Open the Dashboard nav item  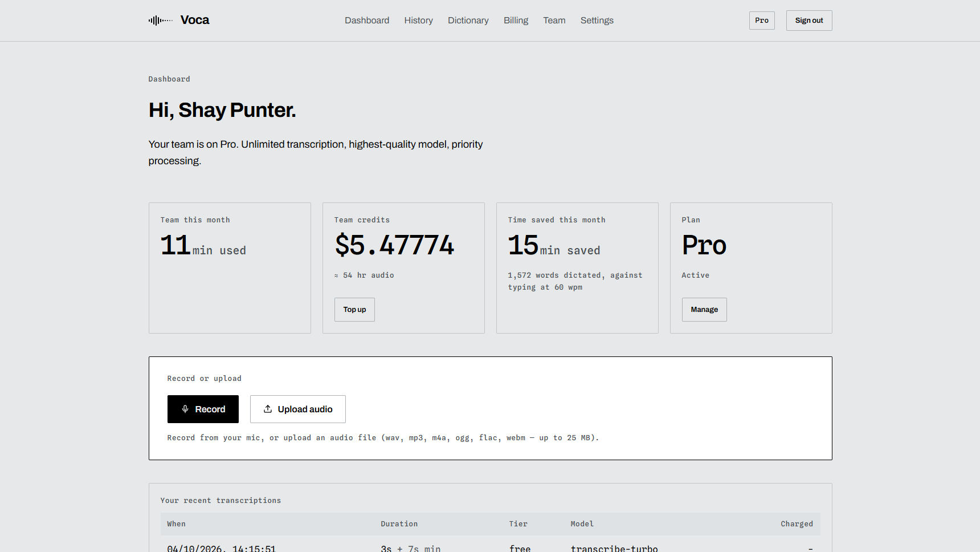click(367, 21)
